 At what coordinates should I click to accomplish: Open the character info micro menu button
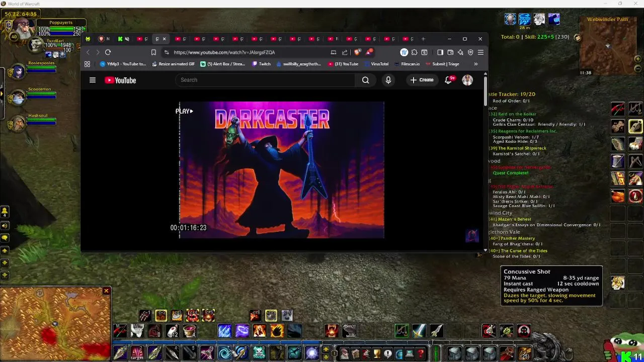click(345, 354)
